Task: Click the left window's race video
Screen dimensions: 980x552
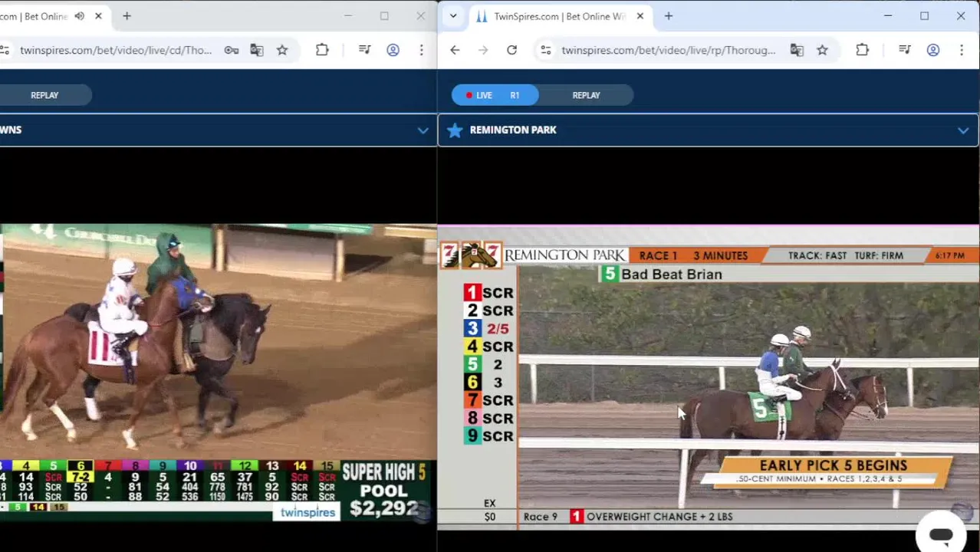Action: click(219, 373)
